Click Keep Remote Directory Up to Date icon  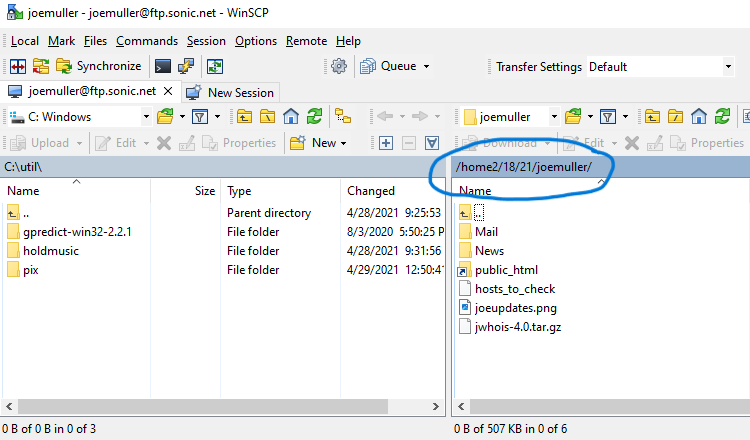(x=215, y=66)
